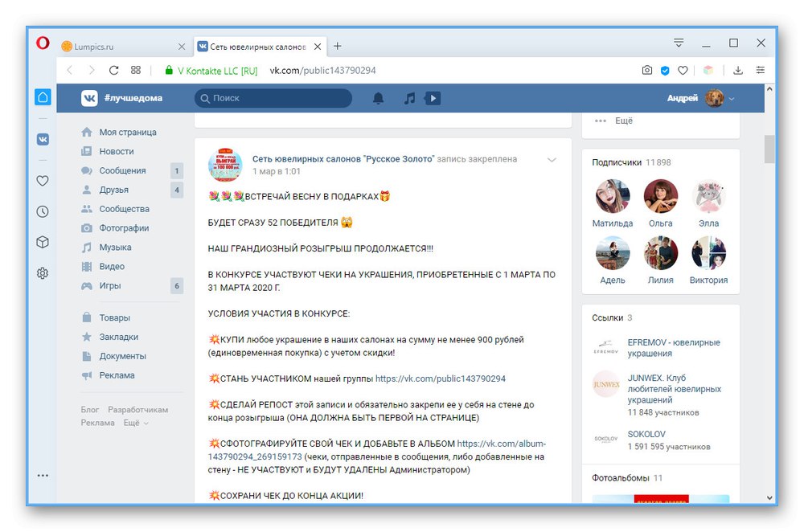The width and height of the screenshot is (804, 532).
Task: Open the EFREMOV - ювелирные украшения link
Action: [x=674, y=348]
